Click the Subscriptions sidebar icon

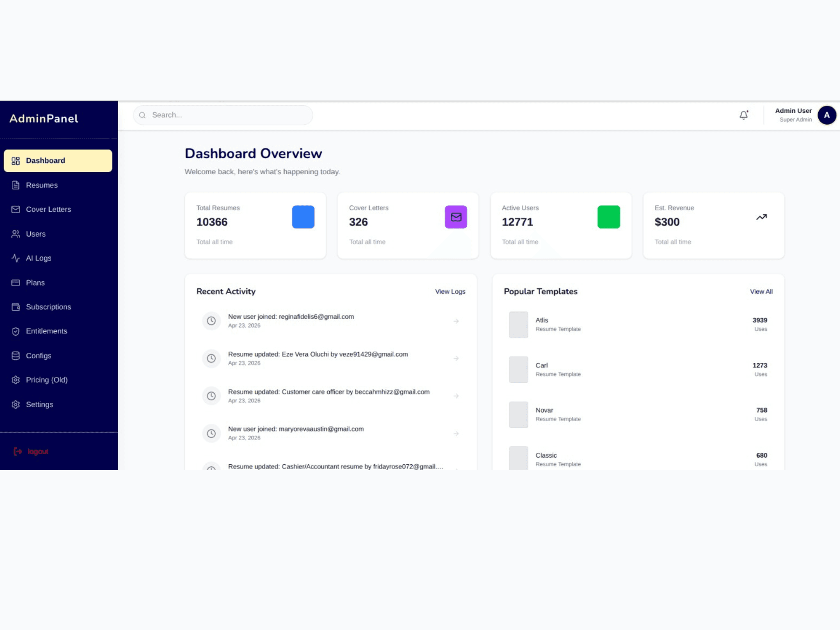(16, 307)
